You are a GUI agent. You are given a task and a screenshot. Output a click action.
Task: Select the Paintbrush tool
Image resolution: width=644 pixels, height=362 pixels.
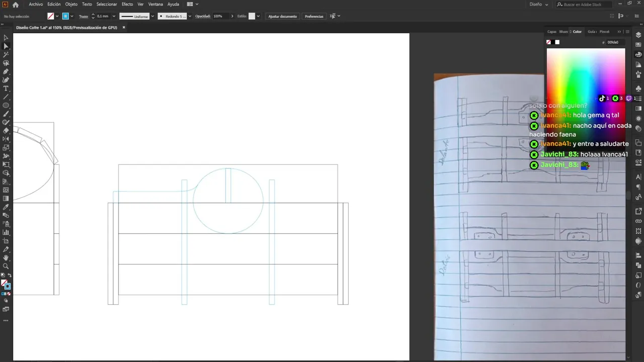pos(6,114)
